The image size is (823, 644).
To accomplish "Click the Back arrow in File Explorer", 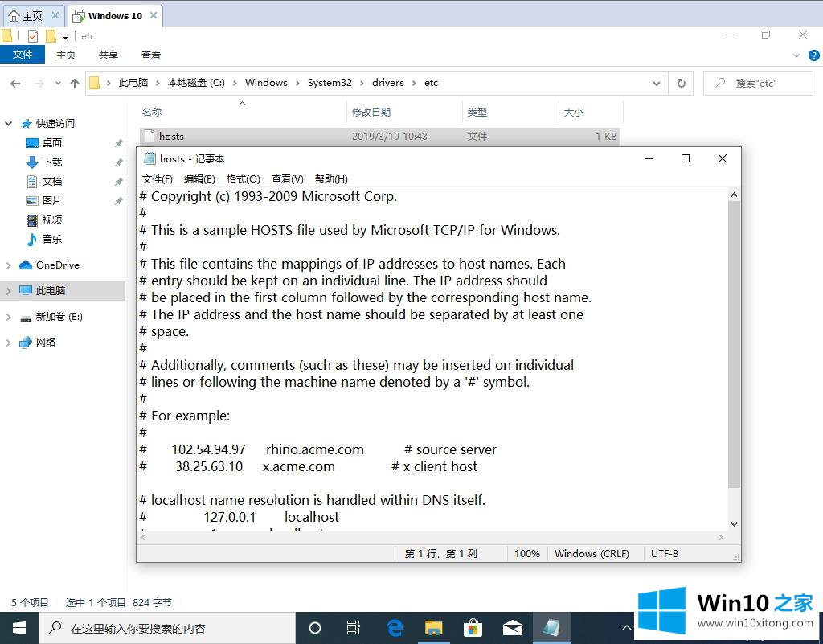I will click(15, 83).
